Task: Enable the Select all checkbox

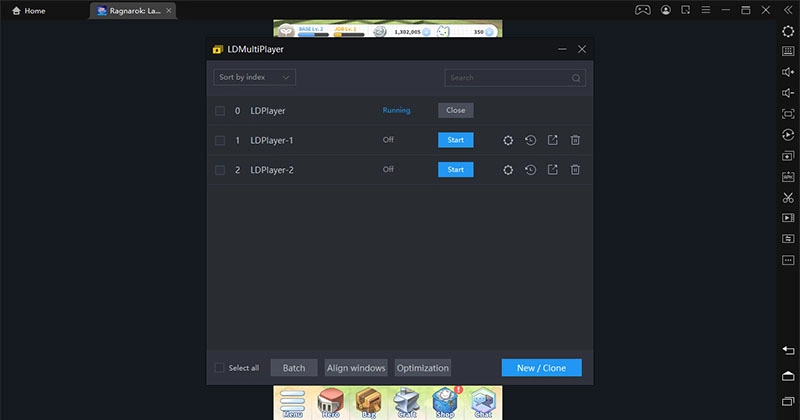Action: coord(220,368)
